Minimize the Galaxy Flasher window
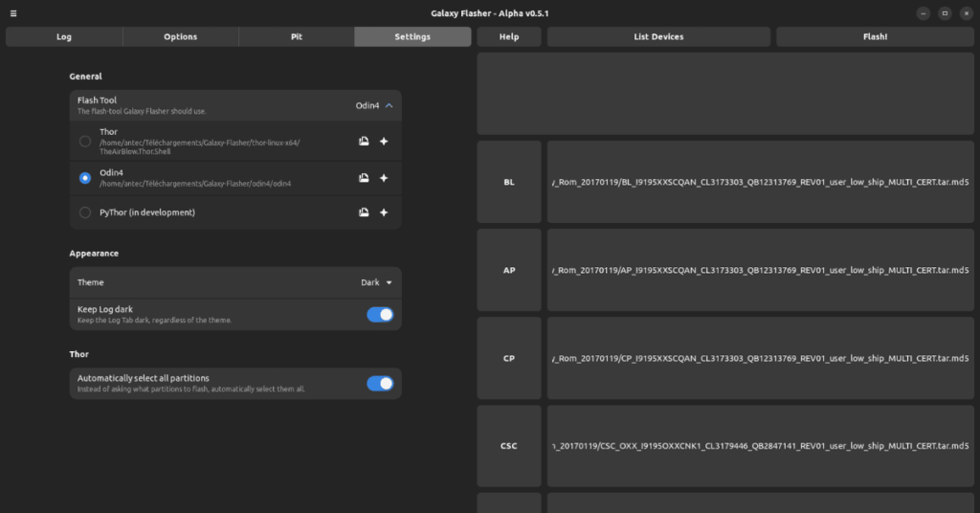This screenshot has width=980, height=513. point(924,13)
